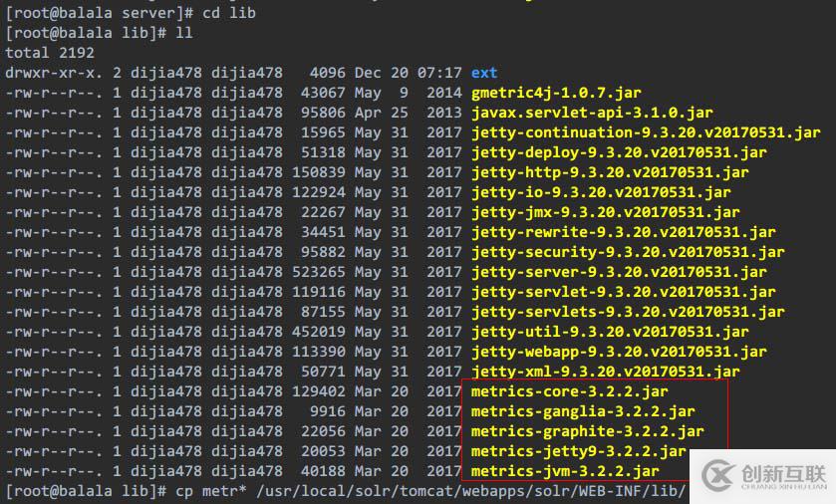The image size is (836, 504).
Task: Click jetty-xml-9.3.20.v20170531.jar filename
Action: pyautogui.click(x=606, y=372)
